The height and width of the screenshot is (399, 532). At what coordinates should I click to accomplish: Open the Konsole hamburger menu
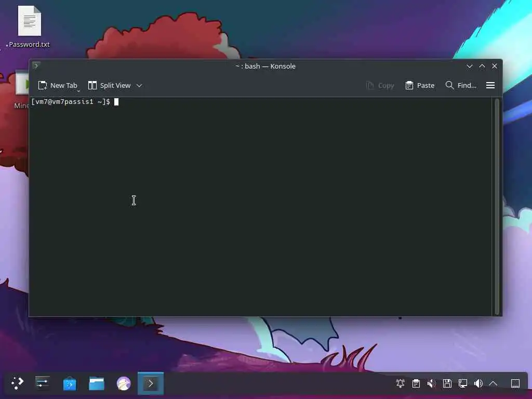pos(490,86)
